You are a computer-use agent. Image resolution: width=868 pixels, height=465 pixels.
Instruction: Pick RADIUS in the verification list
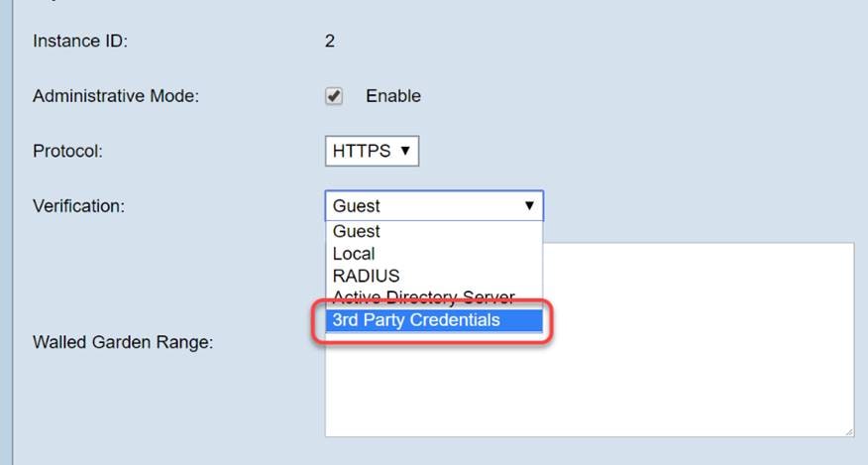[x=366, y=276]
